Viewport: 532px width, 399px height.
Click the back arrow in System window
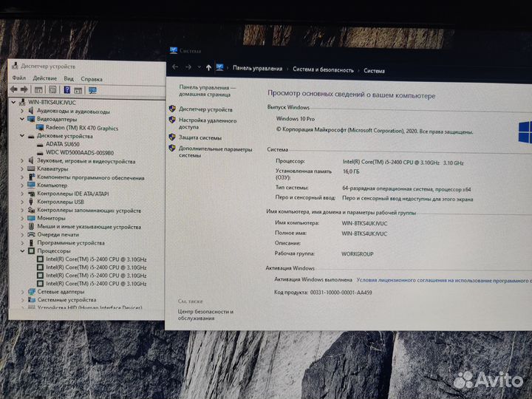tap(175, 66)
